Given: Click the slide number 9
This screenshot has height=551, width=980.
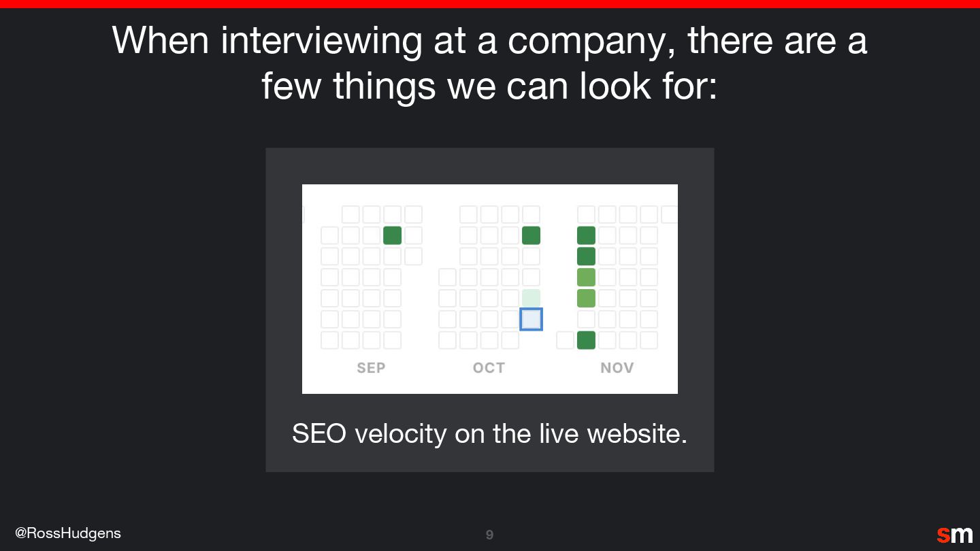Looking at the screenshot, I should [x=489, y=535].
